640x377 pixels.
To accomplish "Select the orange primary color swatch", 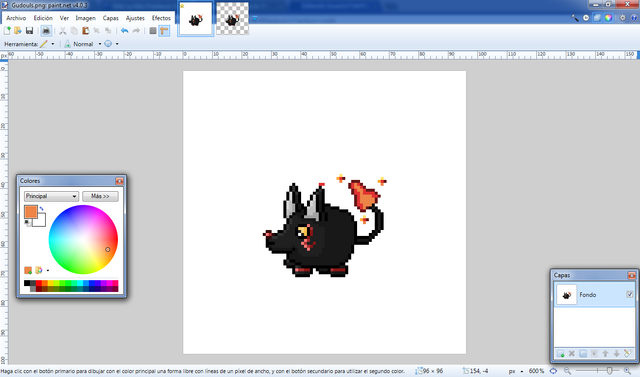I will (31, 212).
